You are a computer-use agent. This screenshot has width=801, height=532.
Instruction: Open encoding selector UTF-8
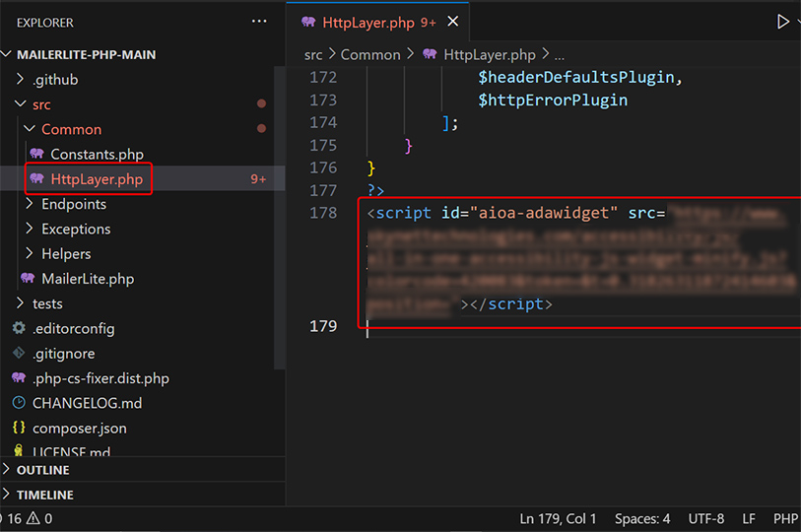click(706, 518)
